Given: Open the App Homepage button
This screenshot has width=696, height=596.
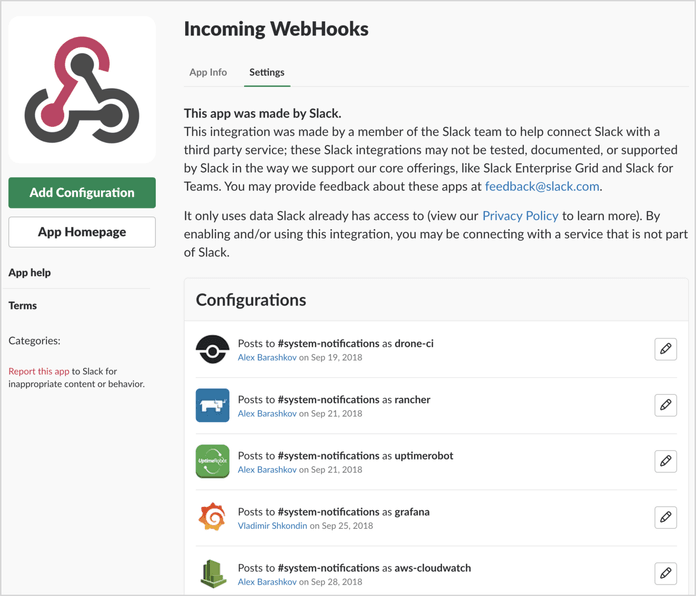Looking at the screenshot, I should pos(82,232).
